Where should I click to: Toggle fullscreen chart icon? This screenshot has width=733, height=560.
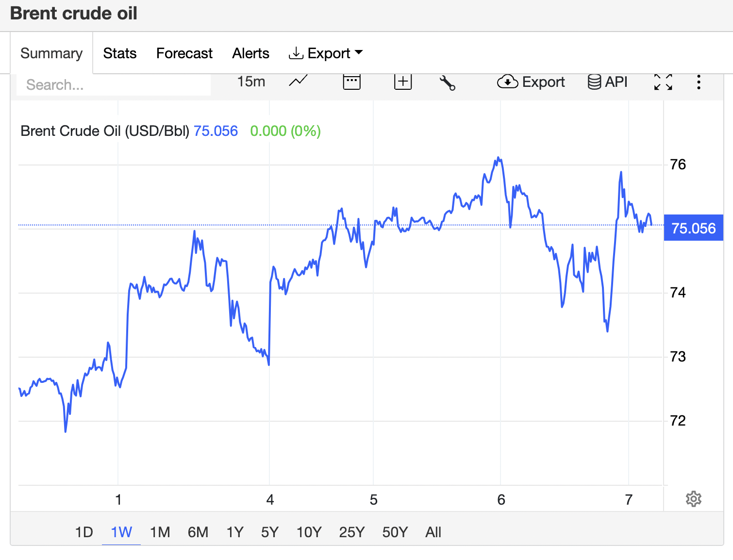click(663, 82)
